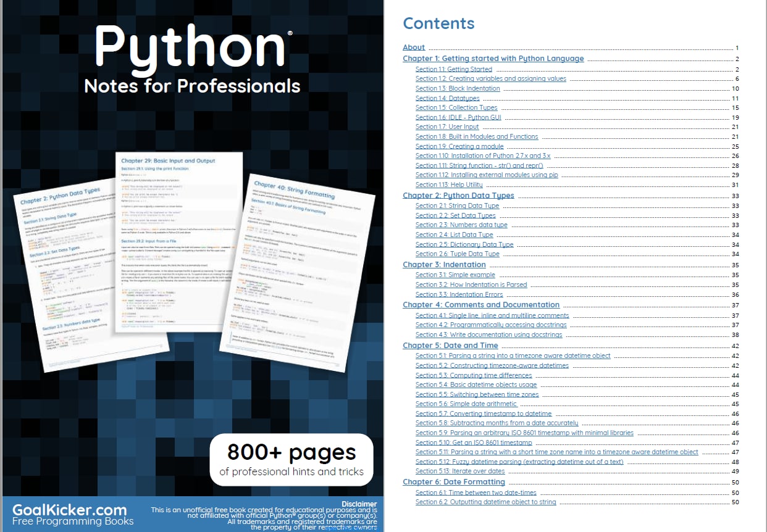The image size is (767, 532).
Task: Select Section 1.5: Collection Types
Action: point(456,108)
